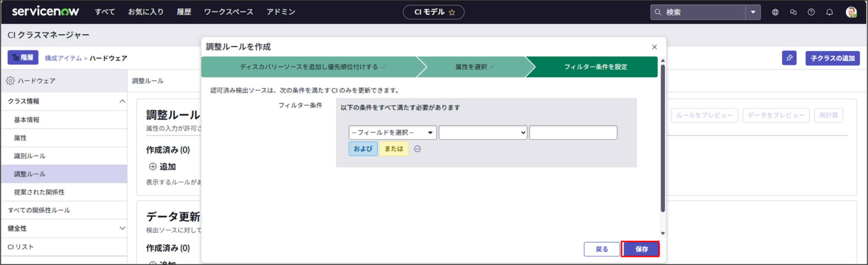868x265 pixels.
Task: Open the globe scope selector icon
Action: click(x=775, y=12)
